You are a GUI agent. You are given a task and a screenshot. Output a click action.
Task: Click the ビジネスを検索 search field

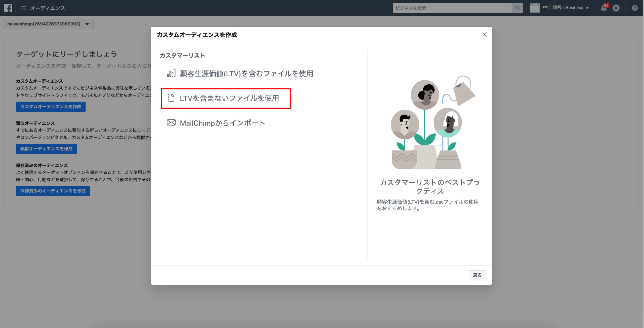click(452, 8)
